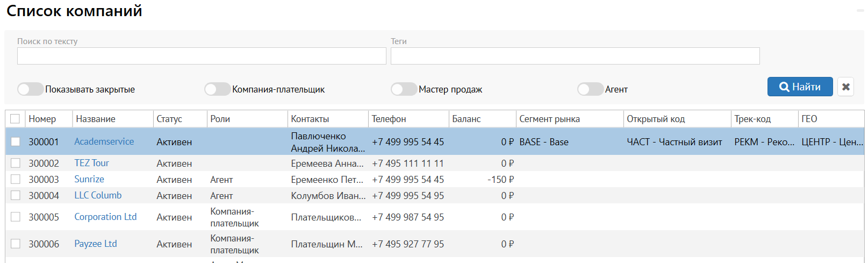Viewport: 868px width, 263px height.
Task: Open the Payzee Ltd company link
Action: (96, 244)
